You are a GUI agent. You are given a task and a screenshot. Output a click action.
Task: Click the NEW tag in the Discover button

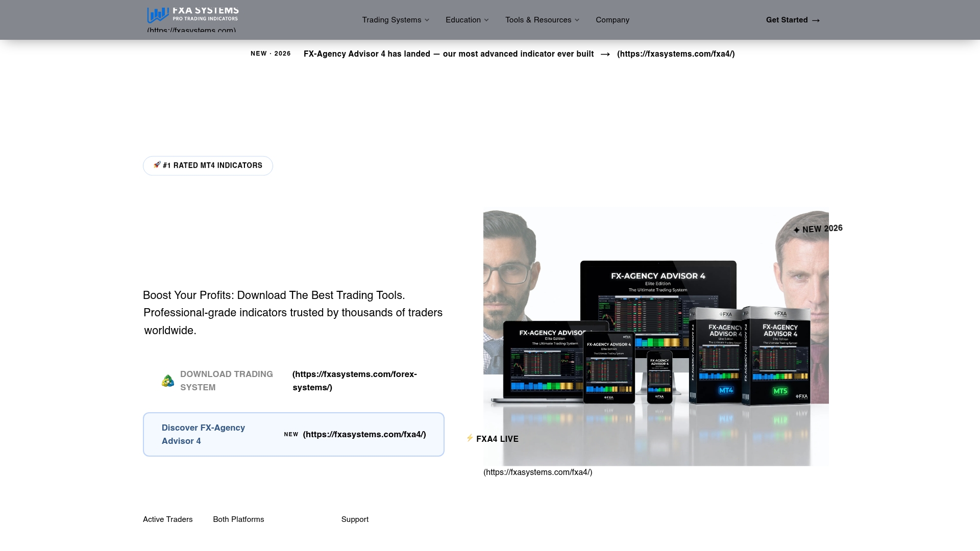291,435
